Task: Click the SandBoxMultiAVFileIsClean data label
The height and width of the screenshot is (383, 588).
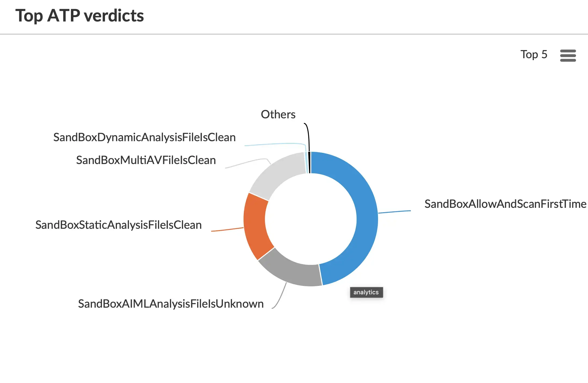Action: coord(146,160)
